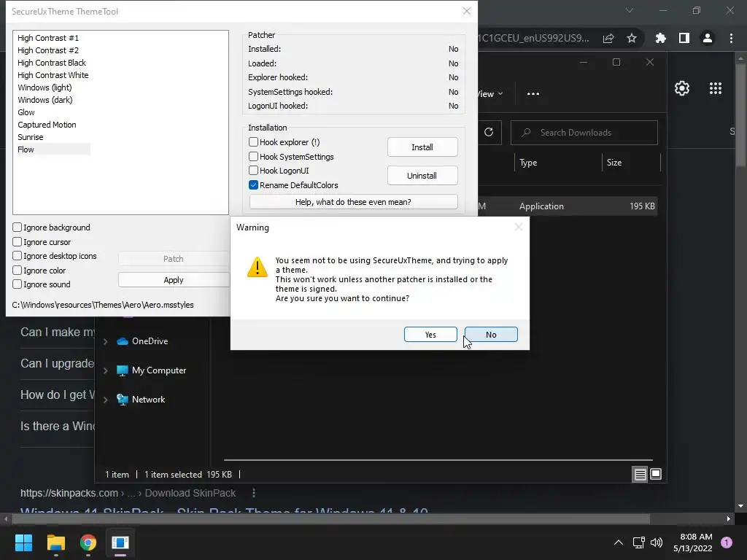
Task: Select the High Contrast #1 theme
Action: (x=48, y=38)
